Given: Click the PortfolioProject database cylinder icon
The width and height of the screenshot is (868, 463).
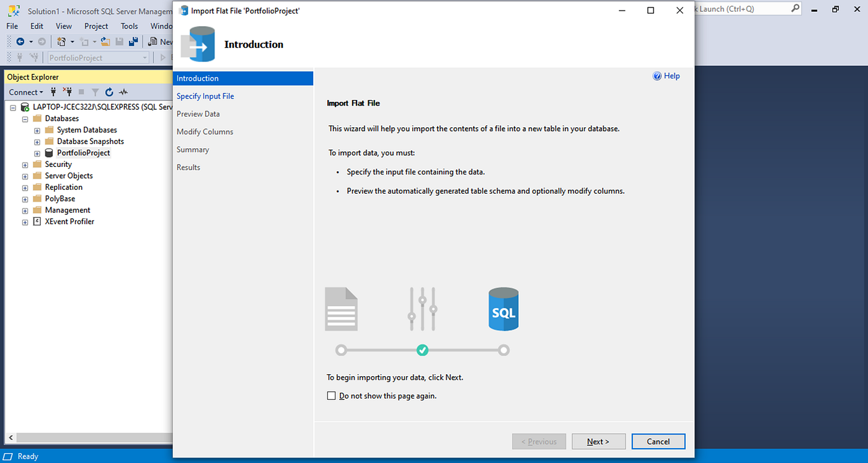Looking at the screenshot, I should [x=49, y=153].
